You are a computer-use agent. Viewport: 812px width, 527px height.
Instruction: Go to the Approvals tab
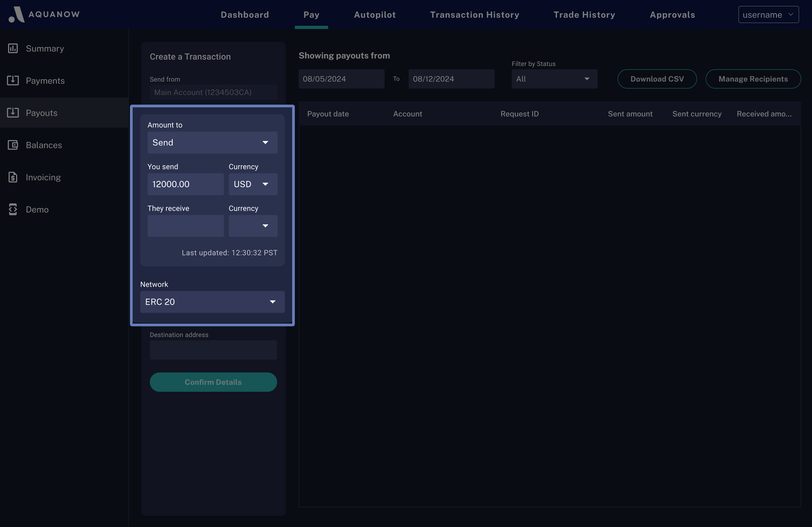coord(672,15)
